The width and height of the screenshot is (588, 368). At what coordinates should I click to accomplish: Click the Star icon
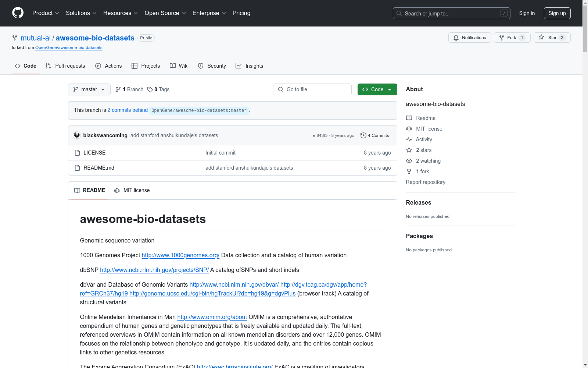541,37
